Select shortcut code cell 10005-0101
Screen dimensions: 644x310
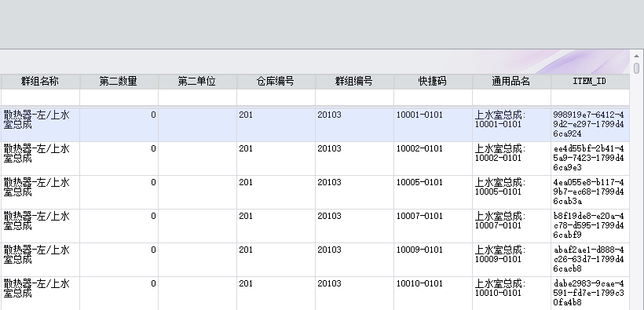pyautogui.click(x=433, y=192)
